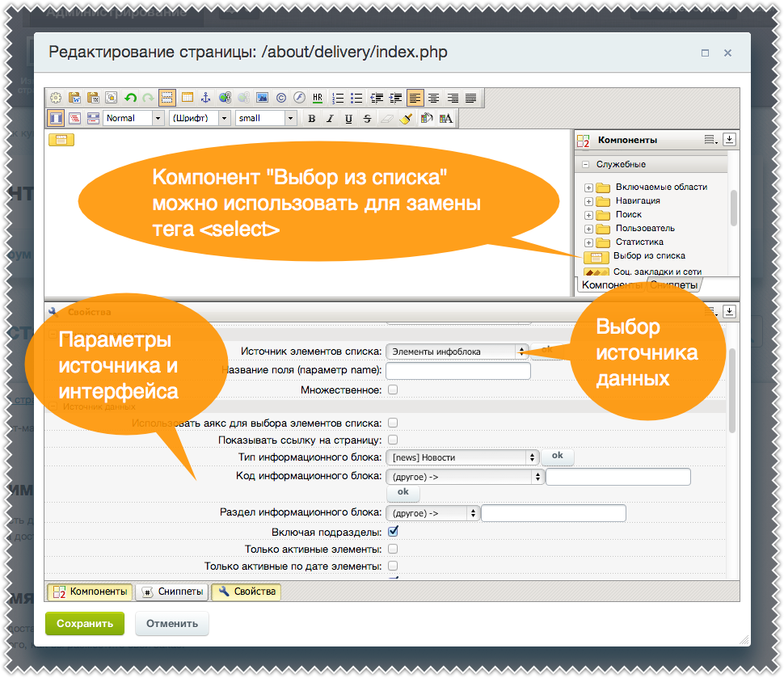Insert a horizontal rule with HR

pyautogui.click(x=318, y=98)
